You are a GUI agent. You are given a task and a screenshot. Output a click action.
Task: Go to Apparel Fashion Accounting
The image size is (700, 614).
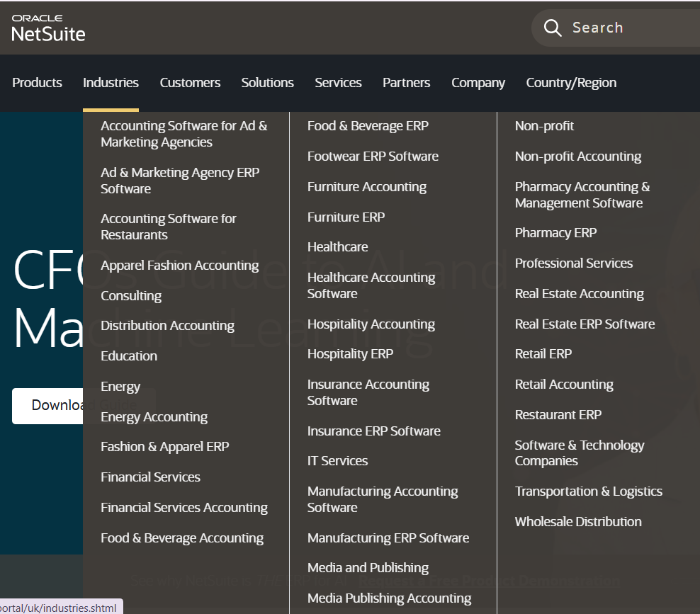point(179,266)
